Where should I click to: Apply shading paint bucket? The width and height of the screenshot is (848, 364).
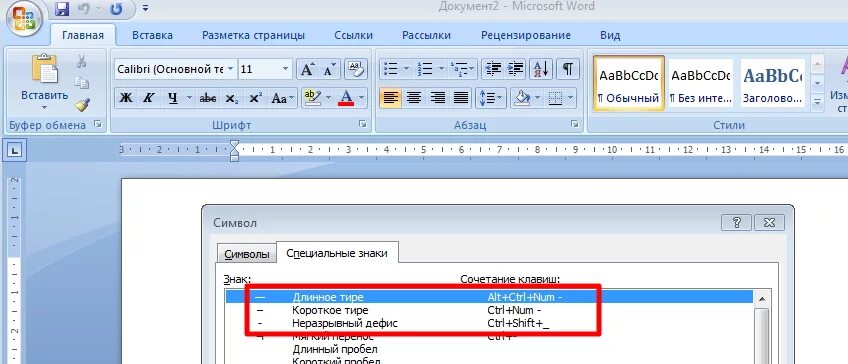coord(521,98)
